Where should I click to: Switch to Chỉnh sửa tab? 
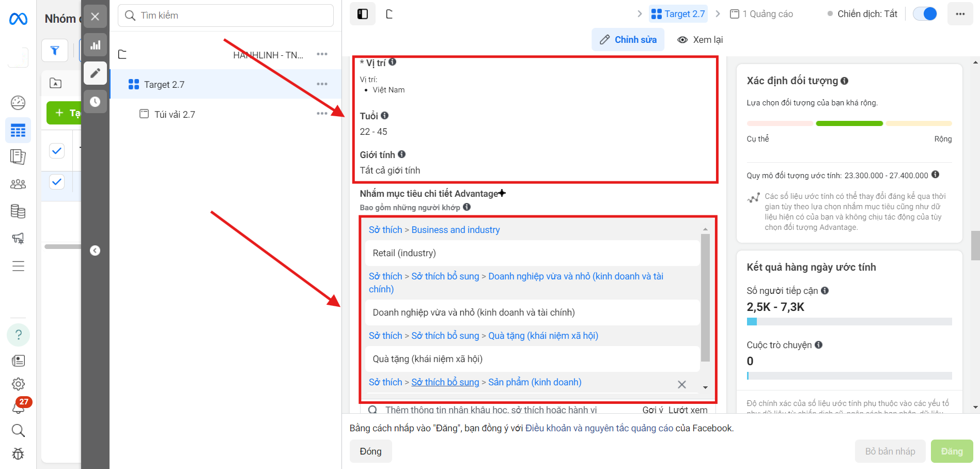628,40
